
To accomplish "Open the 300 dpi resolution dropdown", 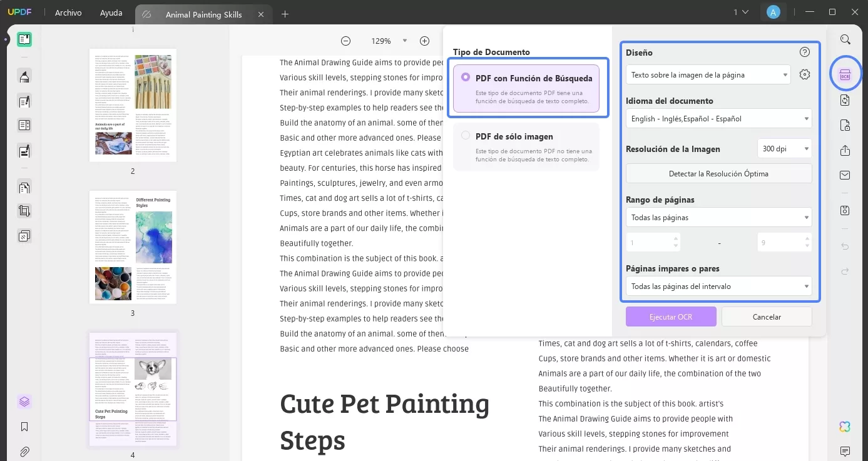I will point(784,149).
